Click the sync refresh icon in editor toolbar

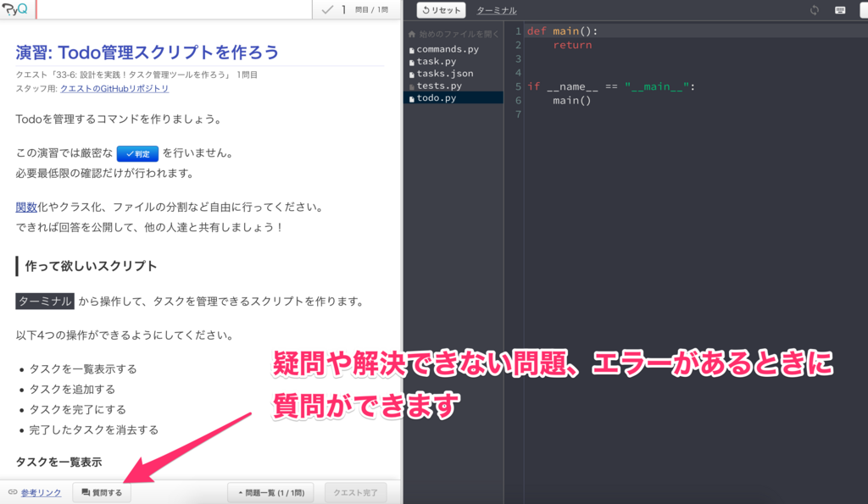(815, 9)
